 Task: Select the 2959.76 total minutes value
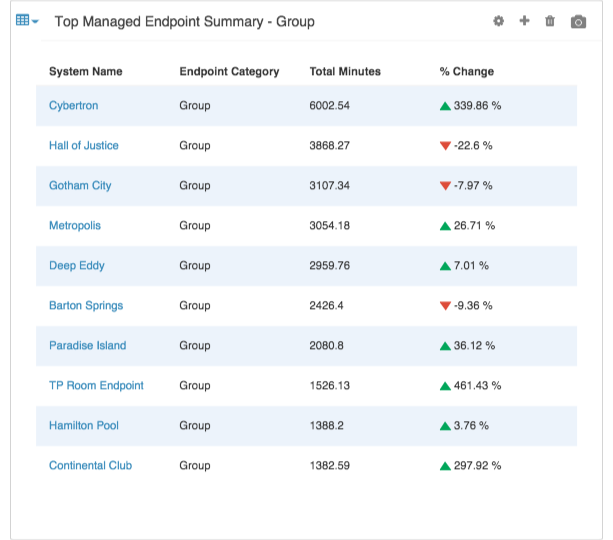(x=330, y=266)
